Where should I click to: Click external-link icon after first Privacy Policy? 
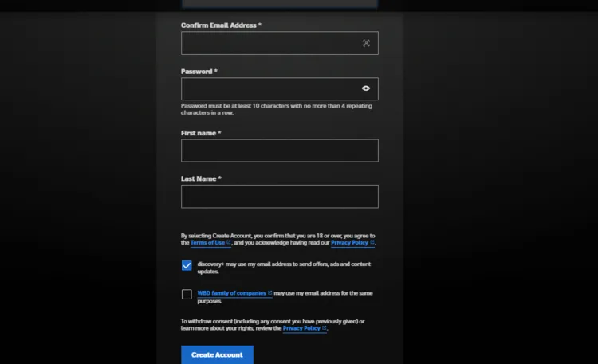coord(372,243)
